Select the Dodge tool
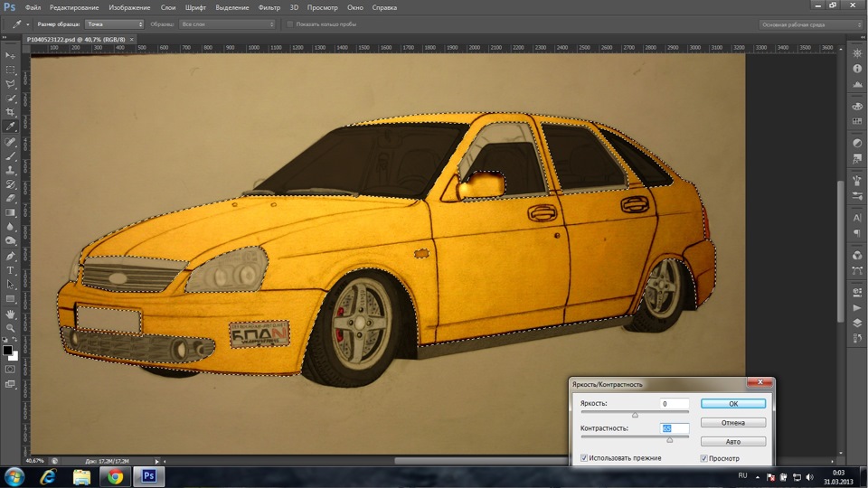868x488 pixels. pyautogui.click(x=10, y=240)
